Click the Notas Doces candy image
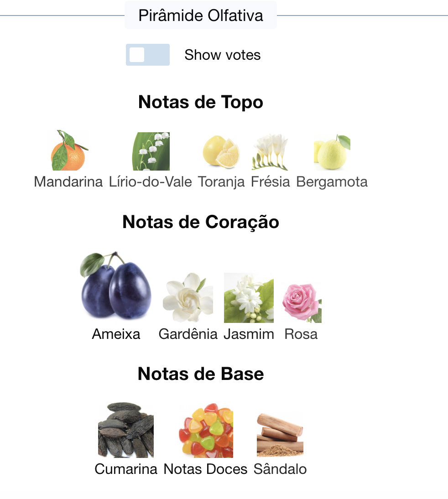This screenshot has width=448, height=499. click(x=206, y=430)
